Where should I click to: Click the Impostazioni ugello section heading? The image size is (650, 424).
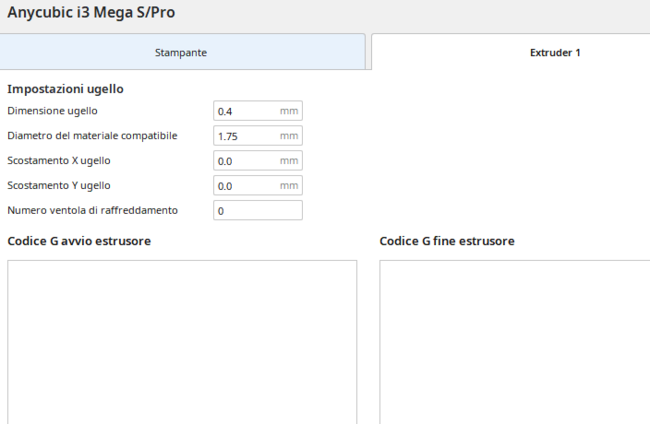point(65,89)
